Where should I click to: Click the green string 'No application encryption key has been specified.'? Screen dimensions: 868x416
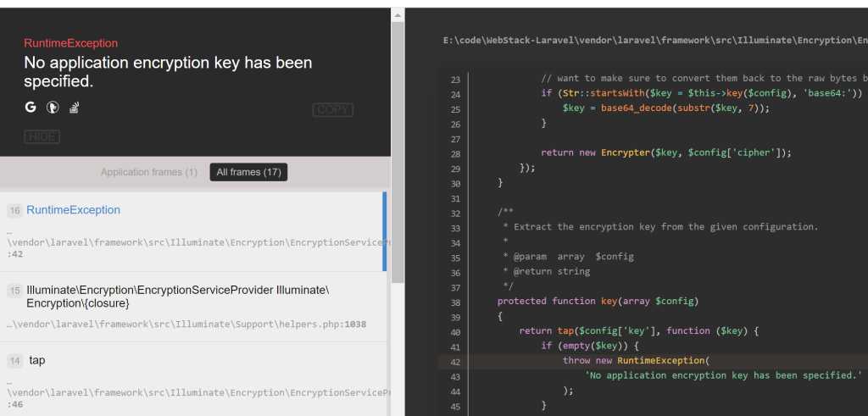[x=724, y=375]
